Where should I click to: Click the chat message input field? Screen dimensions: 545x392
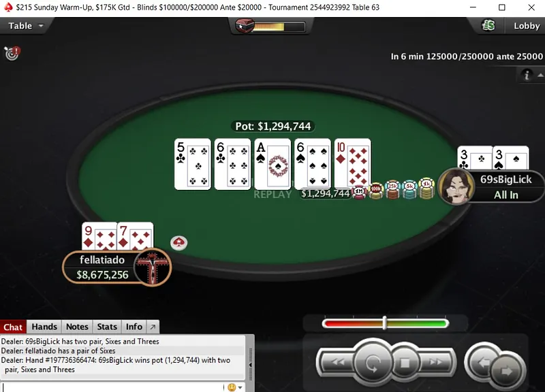click(112, 387)
